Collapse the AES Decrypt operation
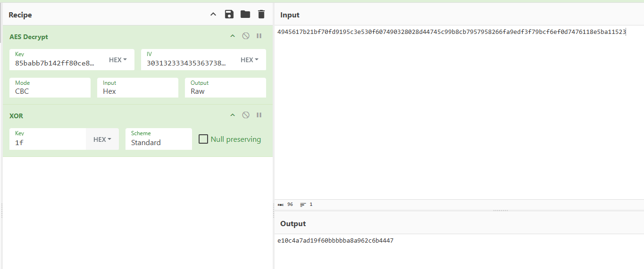The width and height of the screenshot is (644, 269). 232,36
